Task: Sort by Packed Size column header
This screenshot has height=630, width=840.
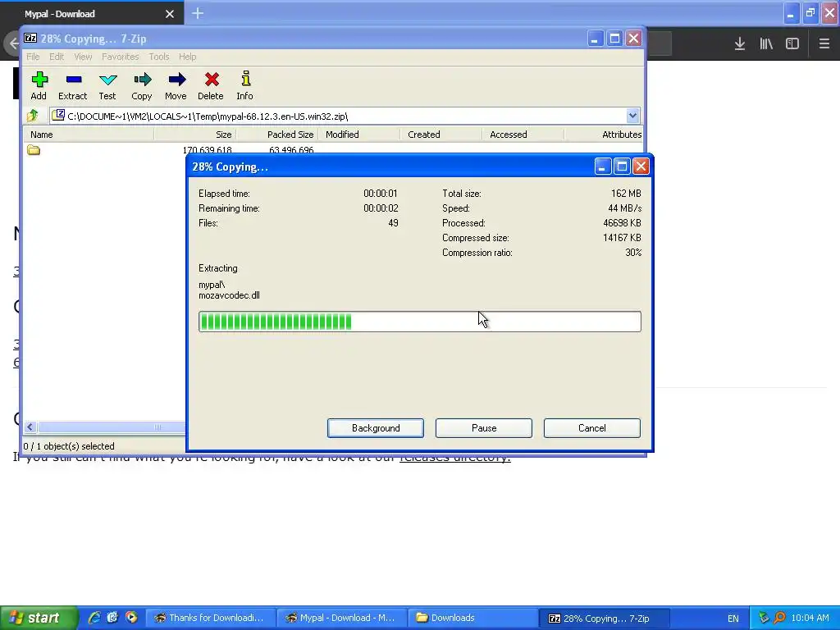Action: (277, 135)
